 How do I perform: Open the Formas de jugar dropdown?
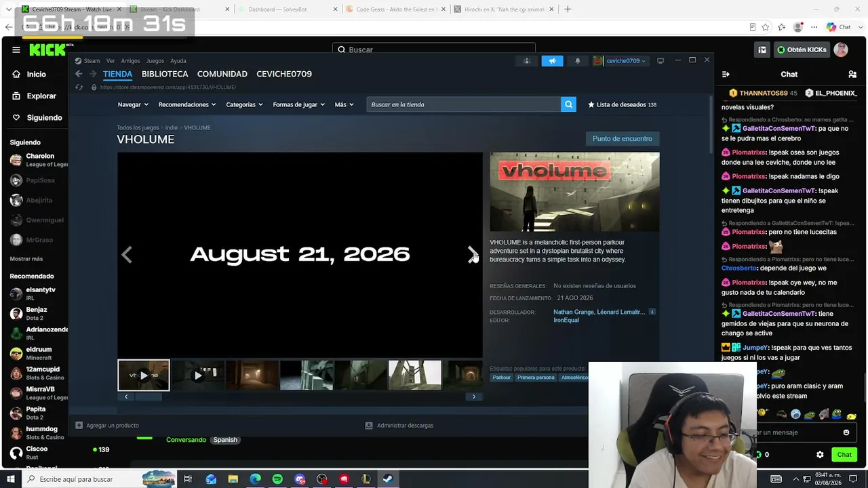(x=298, y=104)
